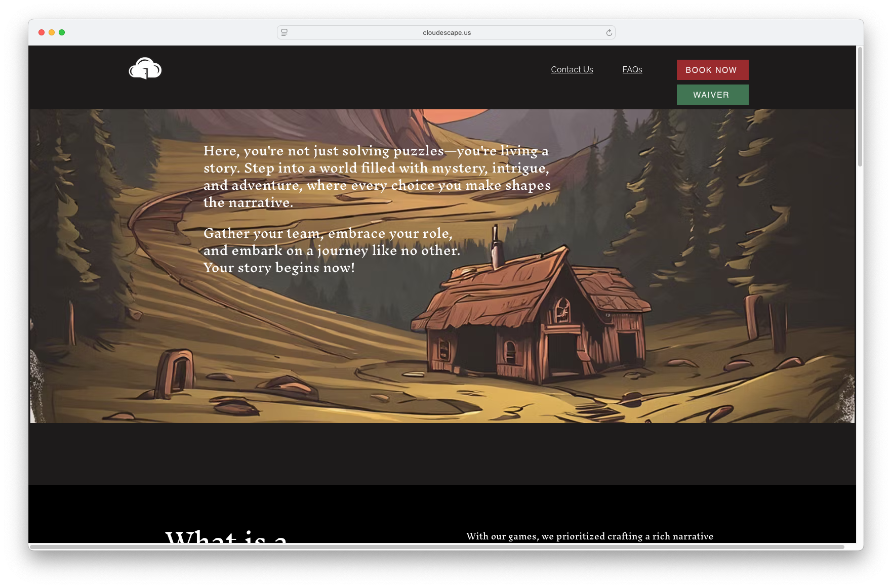Click the "Gather your team" paragraph
This screenshot has height=588, width=892.
coord(332,250)
